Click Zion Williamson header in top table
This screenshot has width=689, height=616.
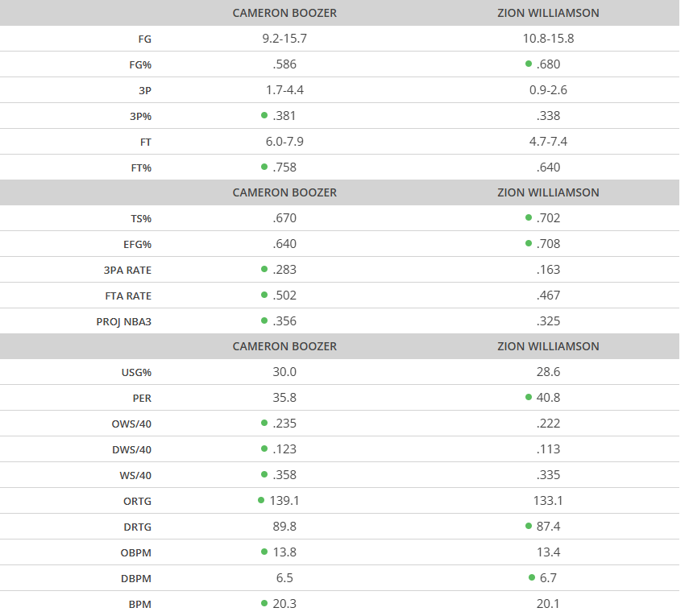[x=548, y=13]
